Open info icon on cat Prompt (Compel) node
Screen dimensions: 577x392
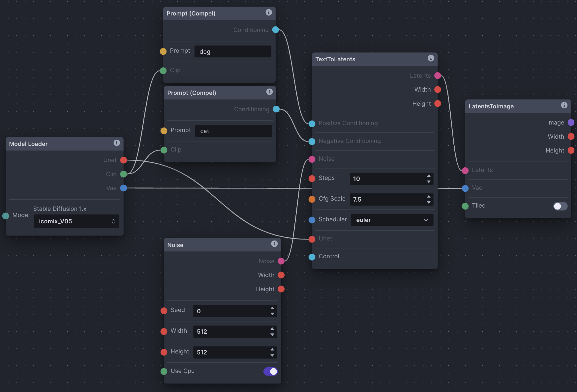(269, 92)
